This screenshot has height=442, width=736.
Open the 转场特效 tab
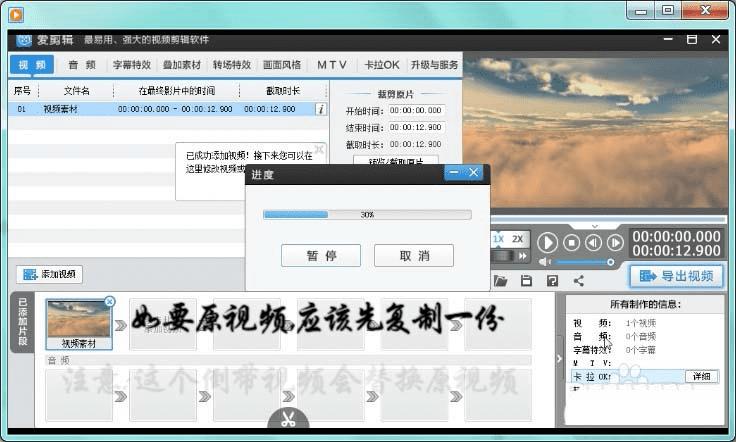pos(232,65)
